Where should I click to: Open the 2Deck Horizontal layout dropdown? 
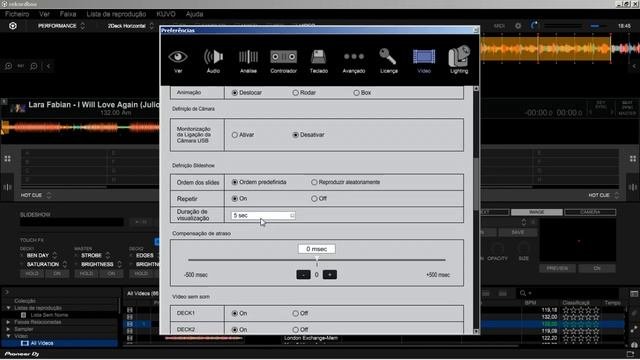tap(131, 26)
